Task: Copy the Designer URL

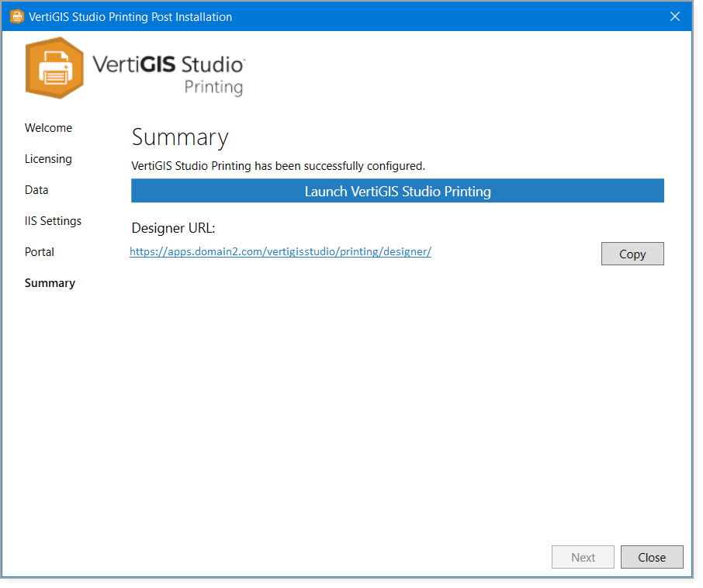Action: click(x=632, y=254)
